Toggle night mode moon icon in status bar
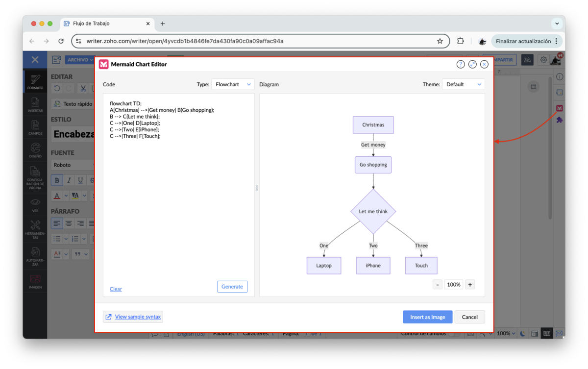588x369 pixels. (523, 334)
